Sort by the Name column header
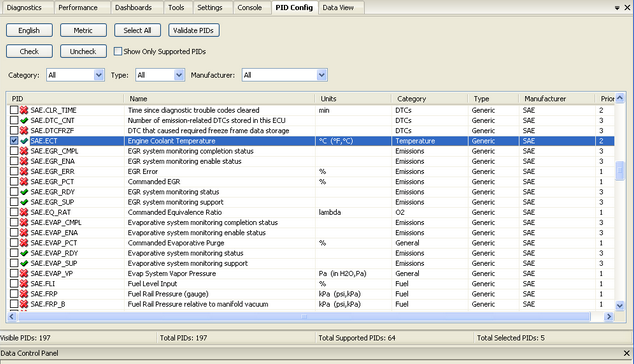This screenshot has height=364, width=634. pyautogui.click(x=219, y=99)
